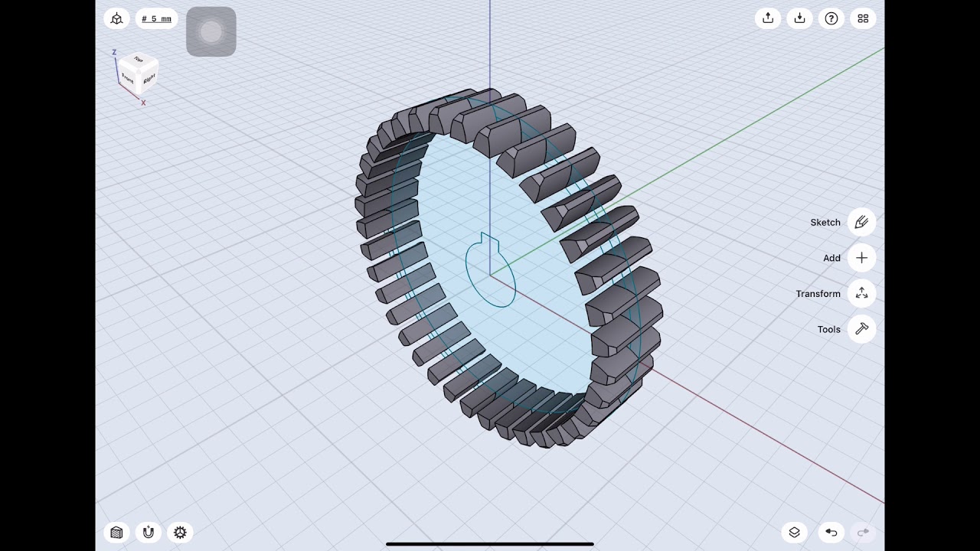Open the Transform arrows icon

[x=861, y=293]
